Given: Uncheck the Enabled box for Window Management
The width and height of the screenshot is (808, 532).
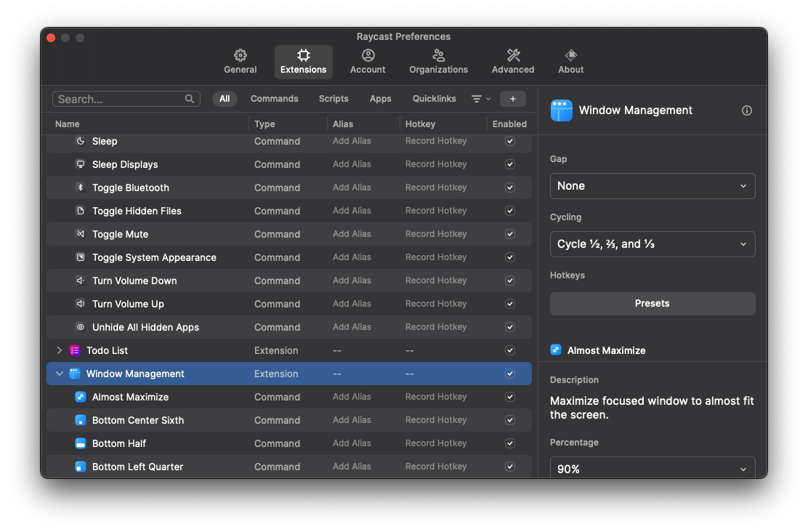Looking at the screenshot, I should tap(510, 374).
